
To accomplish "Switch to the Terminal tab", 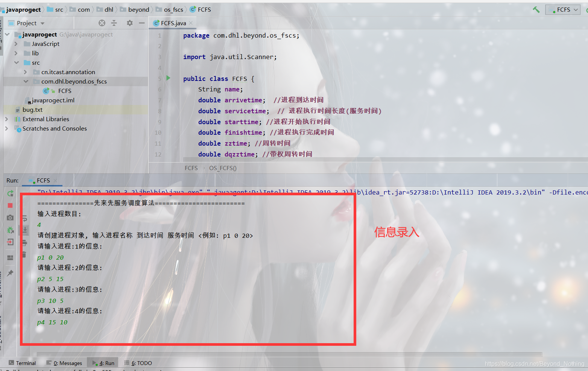I will [x=22, y=363].
